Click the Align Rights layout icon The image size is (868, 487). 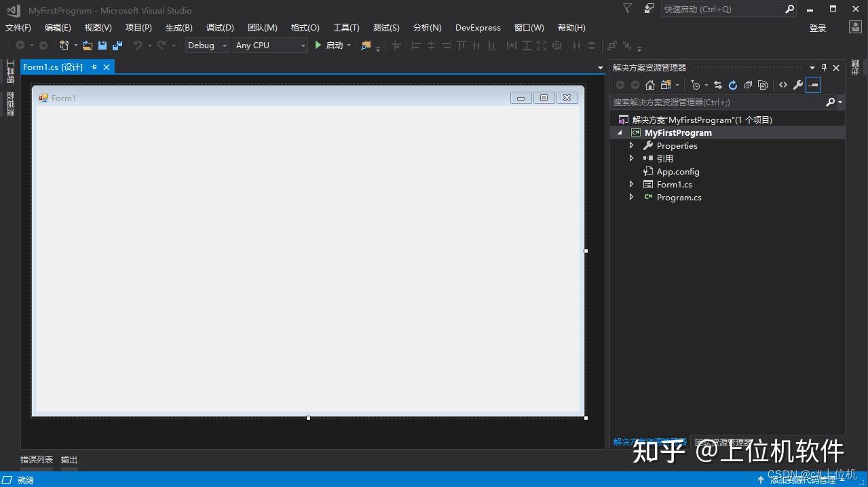point(446,46)
